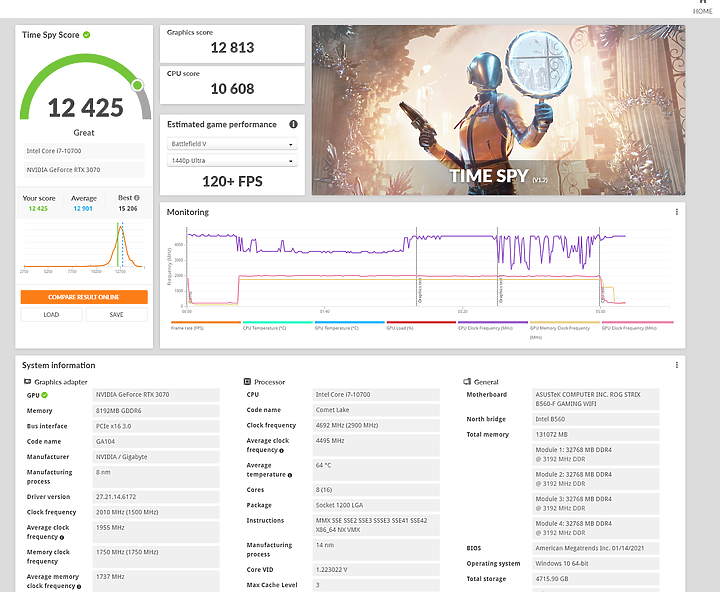Click the General section icon
Image resolution: width=720 pixels, height=592 pixels.
tap(467, 382)
